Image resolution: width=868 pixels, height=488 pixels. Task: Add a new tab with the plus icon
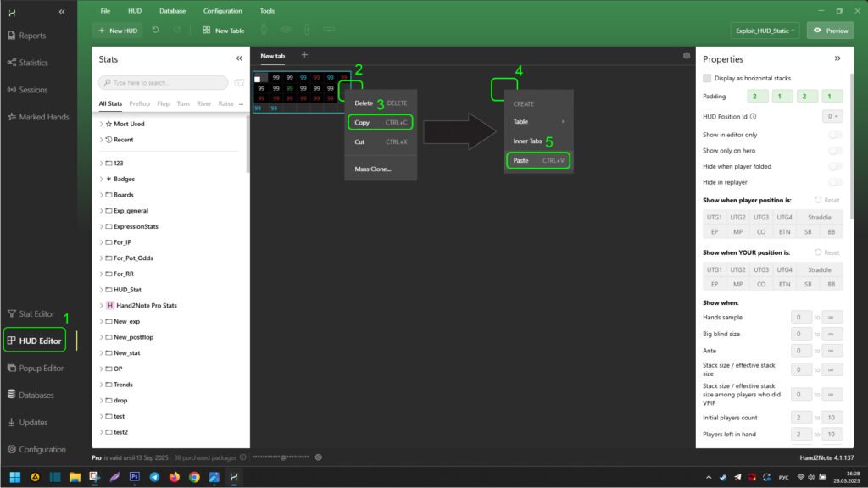pos(305,55)
